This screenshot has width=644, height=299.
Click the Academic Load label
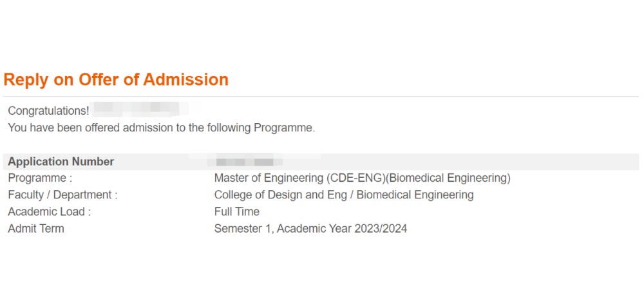click(x=50, y=212)
